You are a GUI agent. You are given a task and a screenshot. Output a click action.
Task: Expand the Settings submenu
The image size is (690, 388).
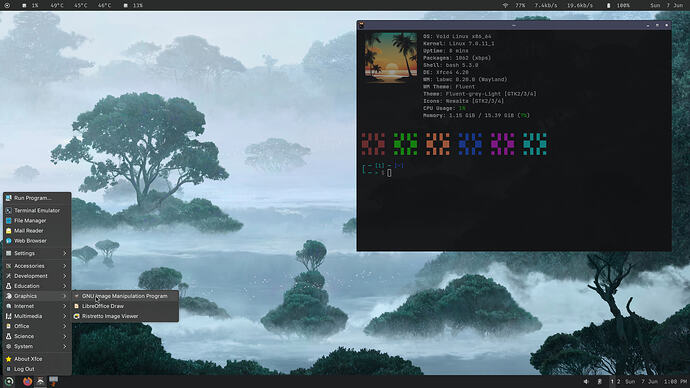37,253
